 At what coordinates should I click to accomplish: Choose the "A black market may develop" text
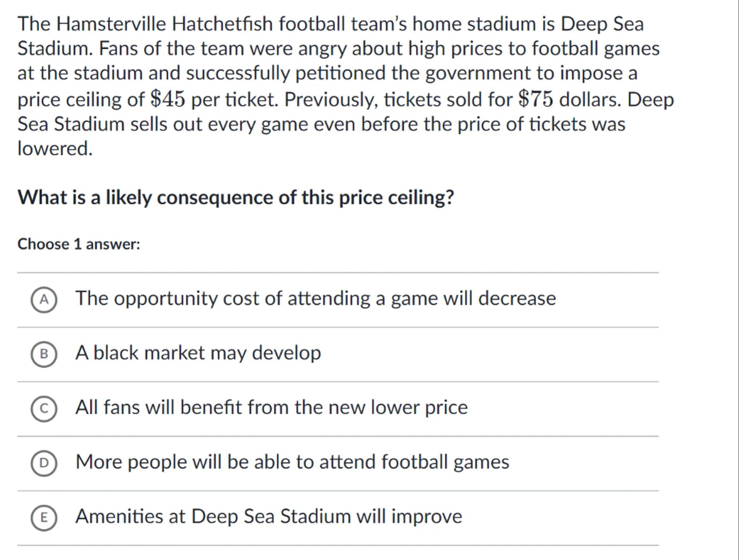pos(198,353)
